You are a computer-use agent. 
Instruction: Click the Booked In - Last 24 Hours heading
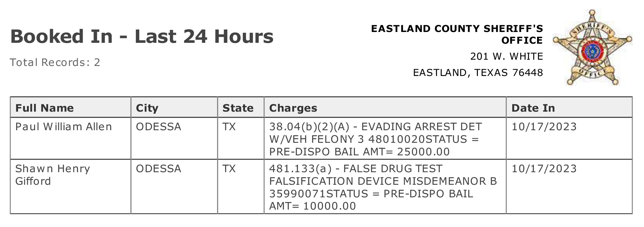[142, 36]
